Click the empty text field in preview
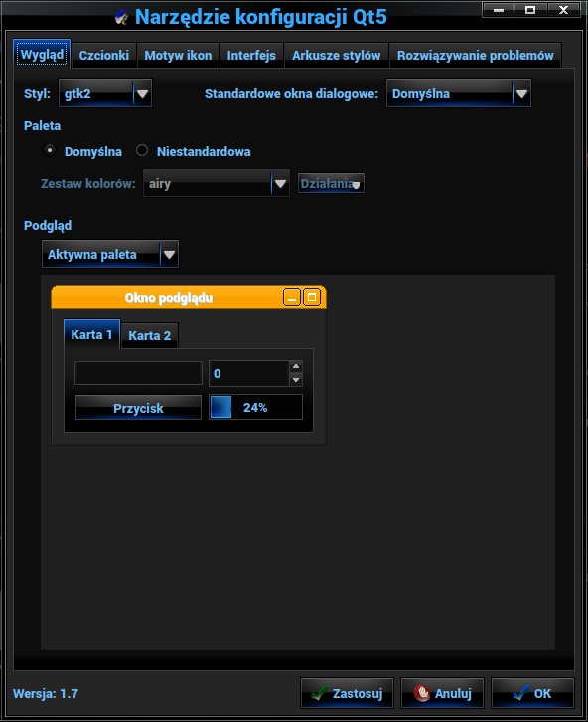The width and height of the screenshot is (588, 722). coord(138,373)
